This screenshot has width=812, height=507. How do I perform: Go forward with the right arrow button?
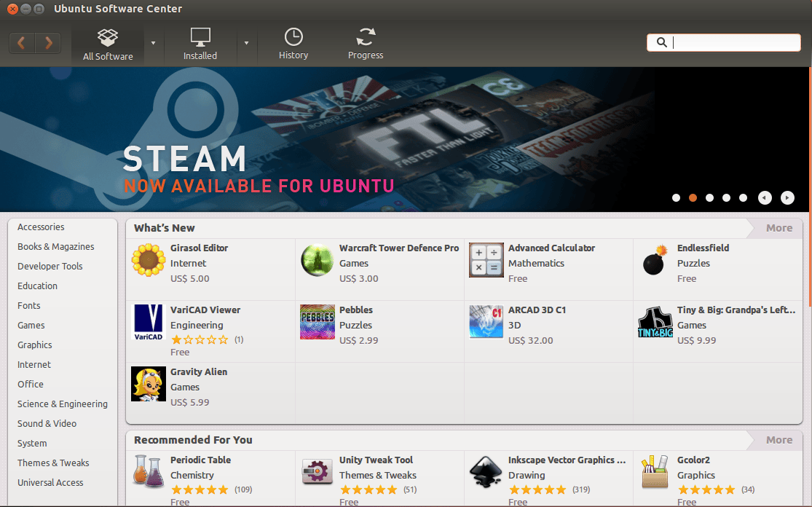click(x=48, y=43)
